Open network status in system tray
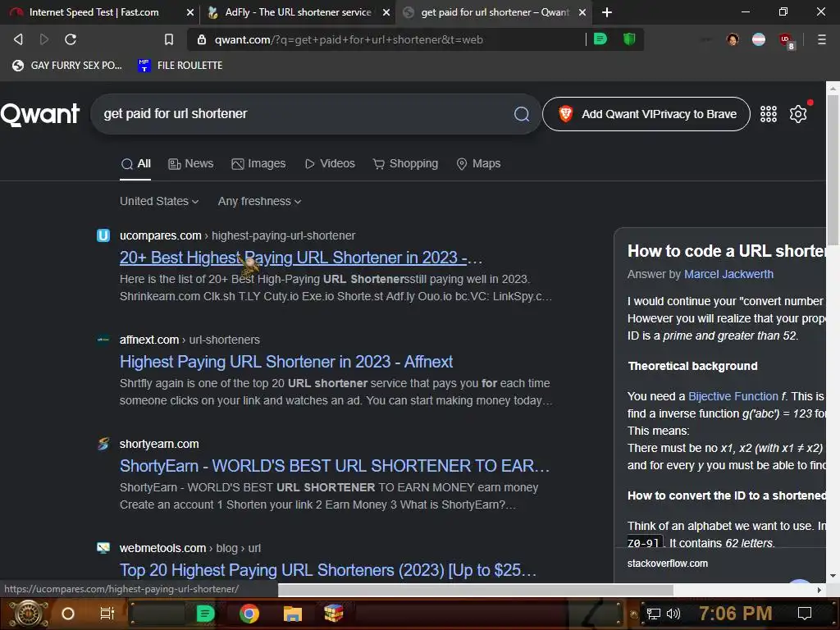The image size is (840, 630). (653, 614)
